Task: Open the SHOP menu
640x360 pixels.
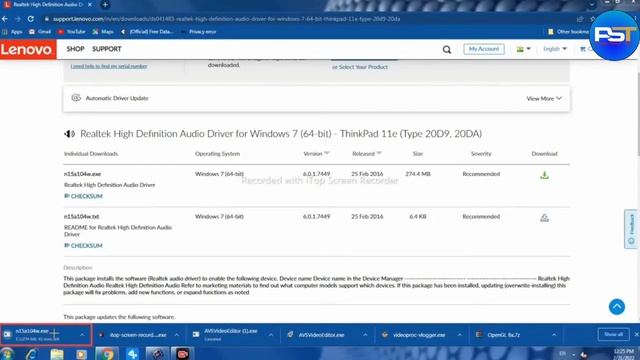Action: (x=75, y=49)
